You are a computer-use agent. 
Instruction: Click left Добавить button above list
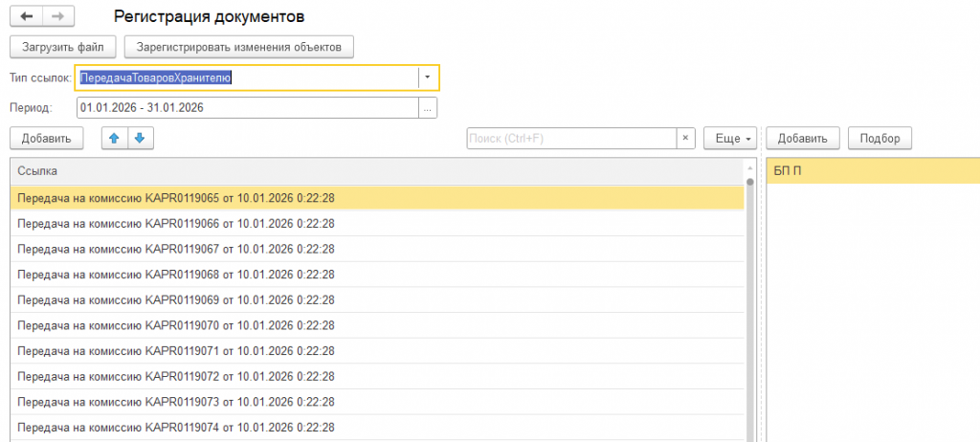pyautogui.click(x=47, y=139)
